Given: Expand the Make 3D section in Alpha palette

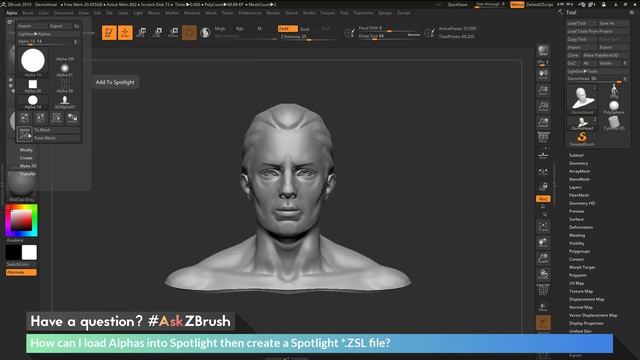Looking at the screenshot, I should [28, 166].
